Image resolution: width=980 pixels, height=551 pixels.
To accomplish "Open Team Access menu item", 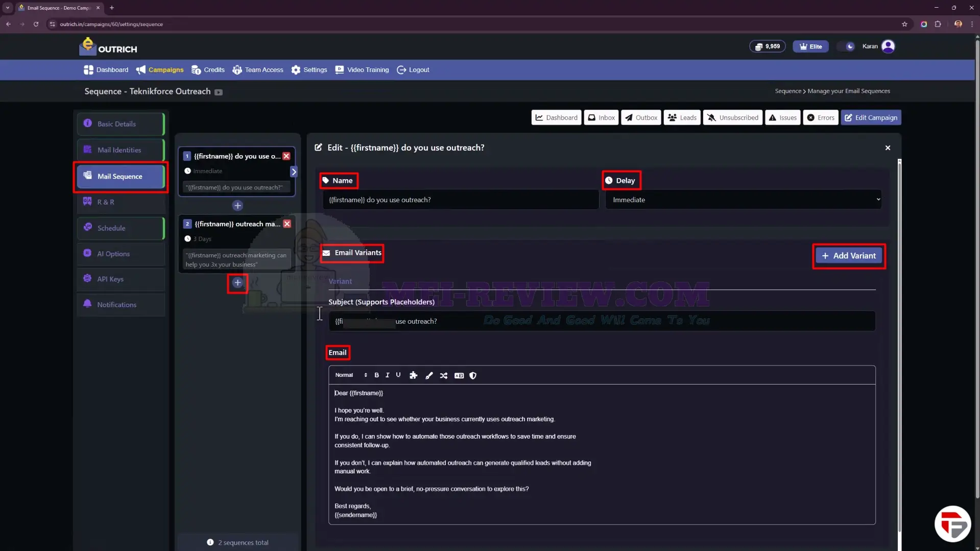I will [258, 70].
